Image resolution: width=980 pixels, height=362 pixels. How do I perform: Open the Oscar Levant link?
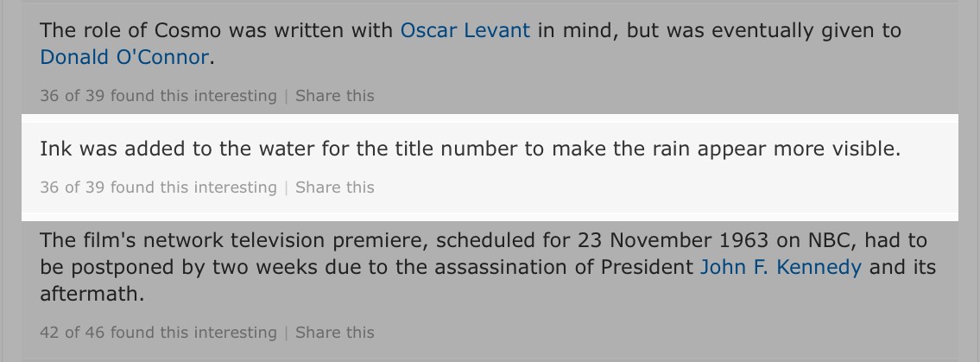465,30
